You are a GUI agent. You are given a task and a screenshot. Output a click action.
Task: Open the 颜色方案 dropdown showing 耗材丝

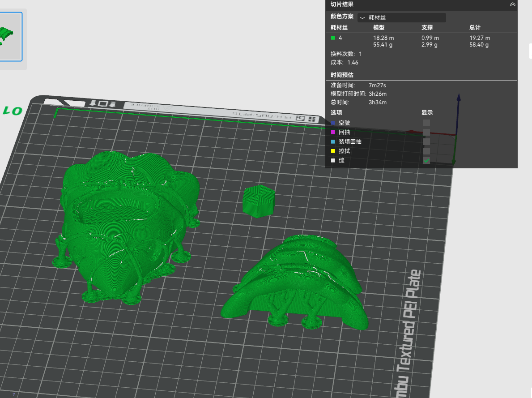[402, 17]
